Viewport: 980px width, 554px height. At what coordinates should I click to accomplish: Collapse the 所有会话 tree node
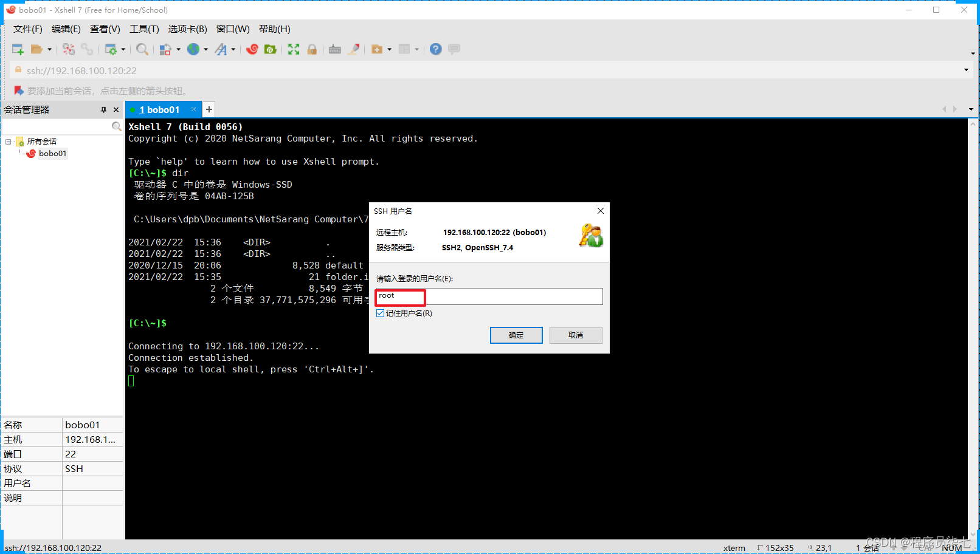click(9, 142)
